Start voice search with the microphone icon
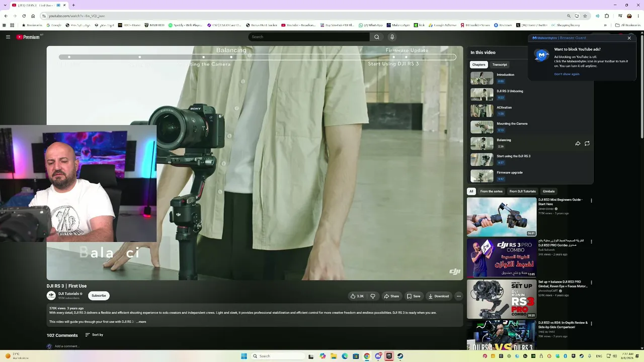This screenshot has width=644, height=362. point(392,37)
